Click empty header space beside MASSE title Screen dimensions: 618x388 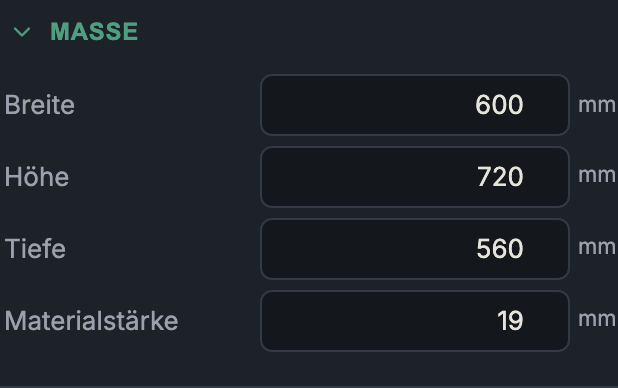click(374, 32)
